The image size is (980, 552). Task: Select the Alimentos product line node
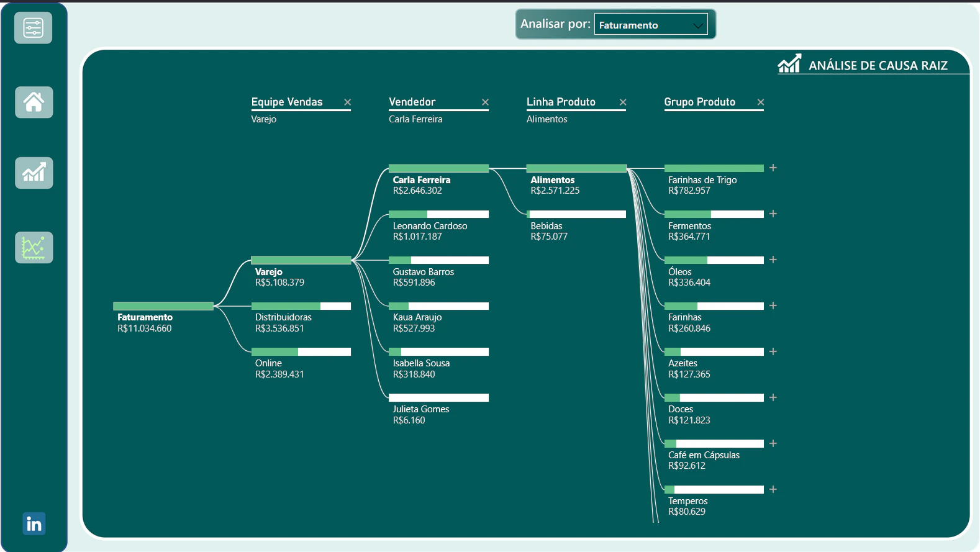[576, 180]
